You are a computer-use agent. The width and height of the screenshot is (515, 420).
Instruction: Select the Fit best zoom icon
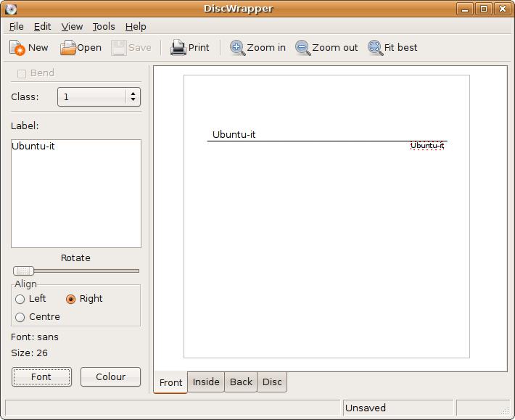pos(375,48)
